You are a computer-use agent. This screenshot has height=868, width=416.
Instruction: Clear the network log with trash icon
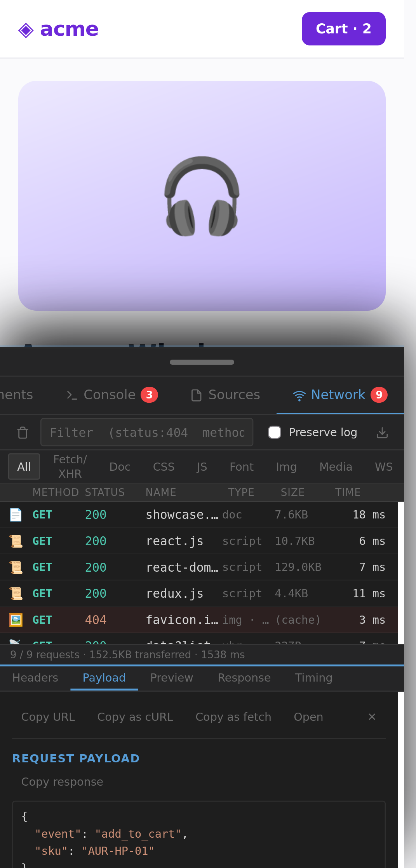coord(23,432)
